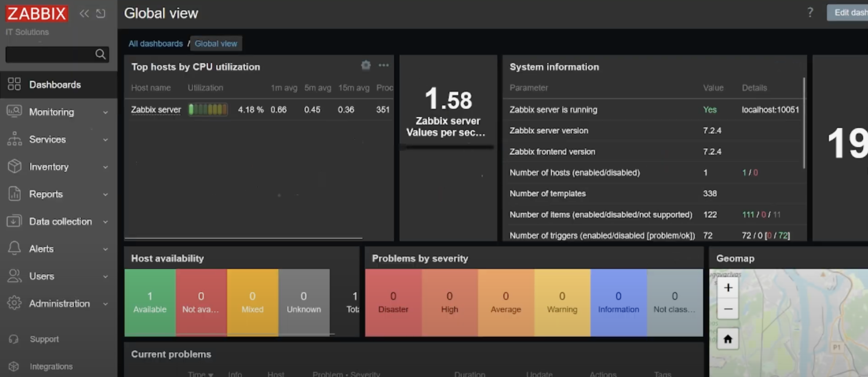Click the Time column sort header

(x=200, y=374)
